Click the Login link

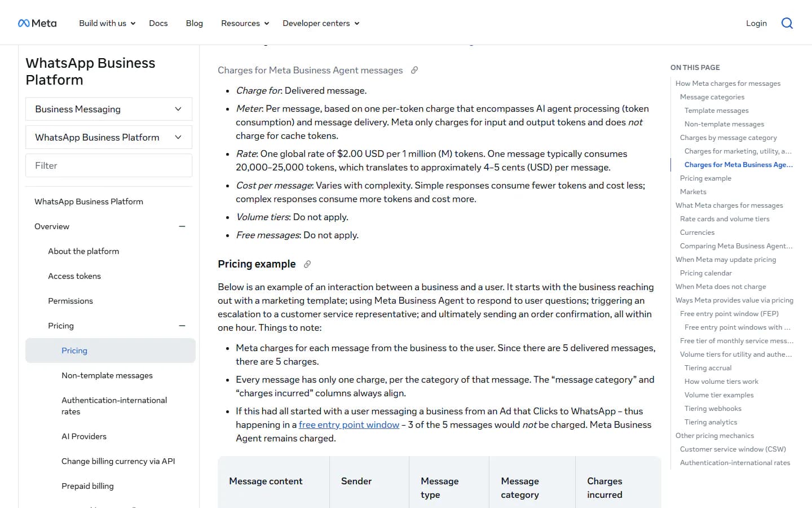[756, 23]
